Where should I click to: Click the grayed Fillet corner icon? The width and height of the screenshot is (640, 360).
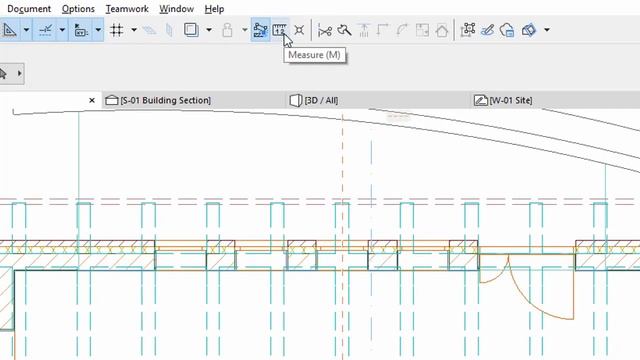(383, 30)
